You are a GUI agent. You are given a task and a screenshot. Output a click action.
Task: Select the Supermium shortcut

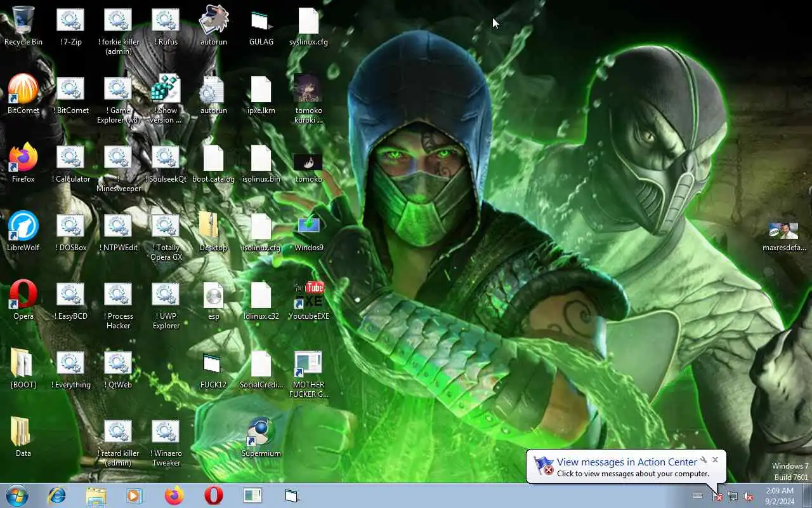tap(261, 438)
